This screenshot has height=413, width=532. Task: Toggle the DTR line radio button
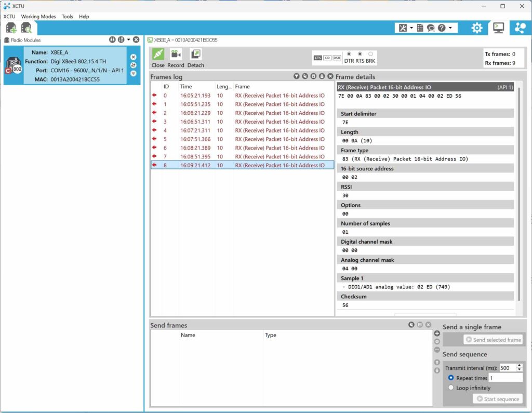[349, 54]
